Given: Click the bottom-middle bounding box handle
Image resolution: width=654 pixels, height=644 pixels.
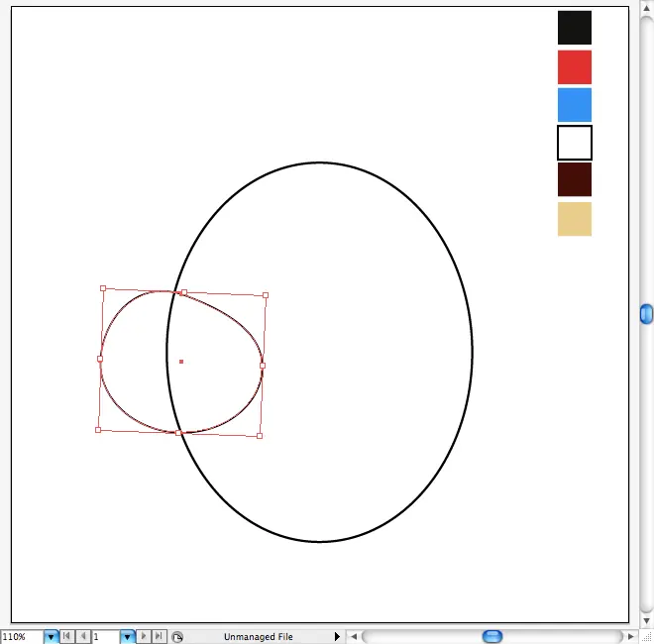Looking at the screenshot, I should pos(178,433).
